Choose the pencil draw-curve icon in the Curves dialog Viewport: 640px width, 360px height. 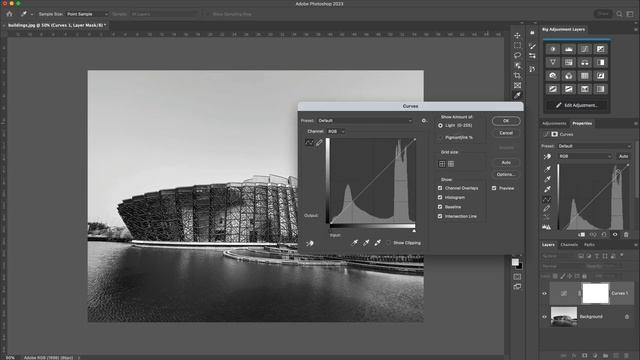tap(319, 142)
